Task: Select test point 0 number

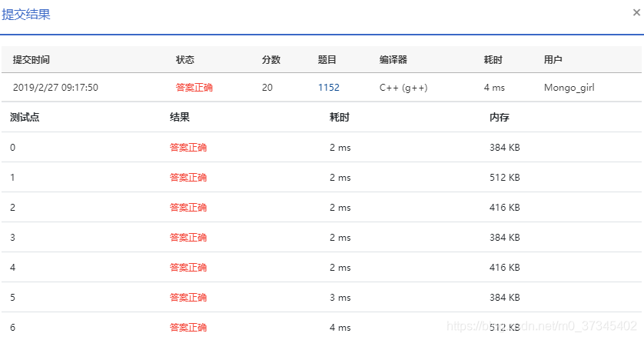Action: pyautogui.click(x=13, y=148)
